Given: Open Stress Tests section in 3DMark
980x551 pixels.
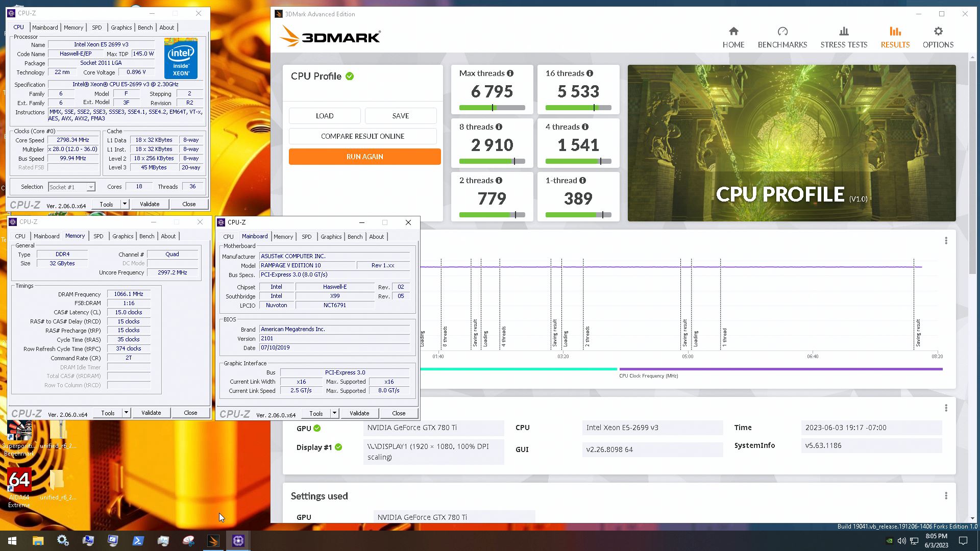Looking at the screenshot, I should (844, 38).
